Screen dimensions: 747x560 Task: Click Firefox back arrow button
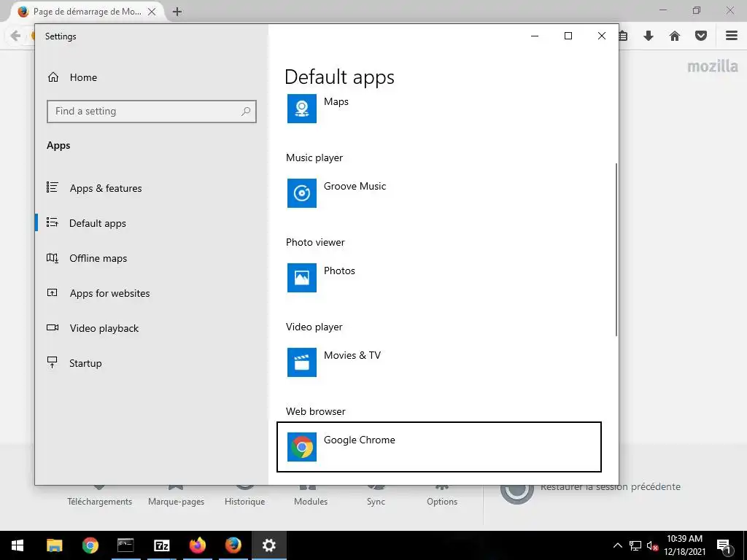pyautogui.click(x=15, y=36)
